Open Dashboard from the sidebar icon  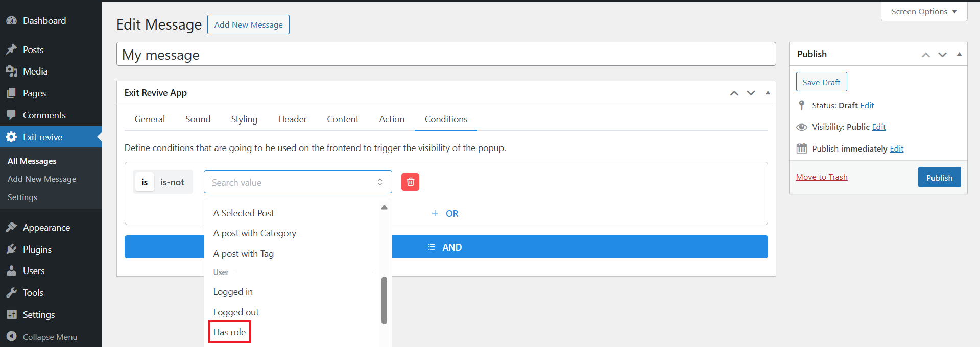[11, 21]
